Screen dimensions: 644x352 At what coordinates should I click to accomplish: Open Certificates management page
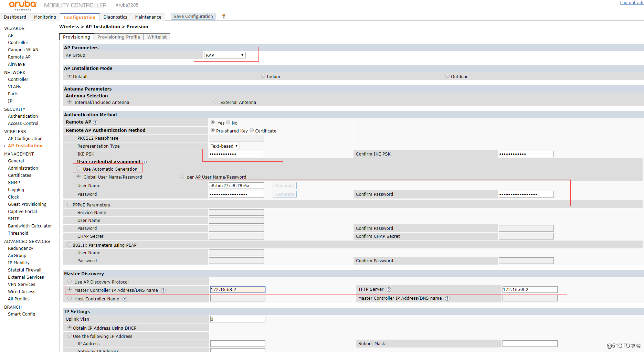(20, 175)
